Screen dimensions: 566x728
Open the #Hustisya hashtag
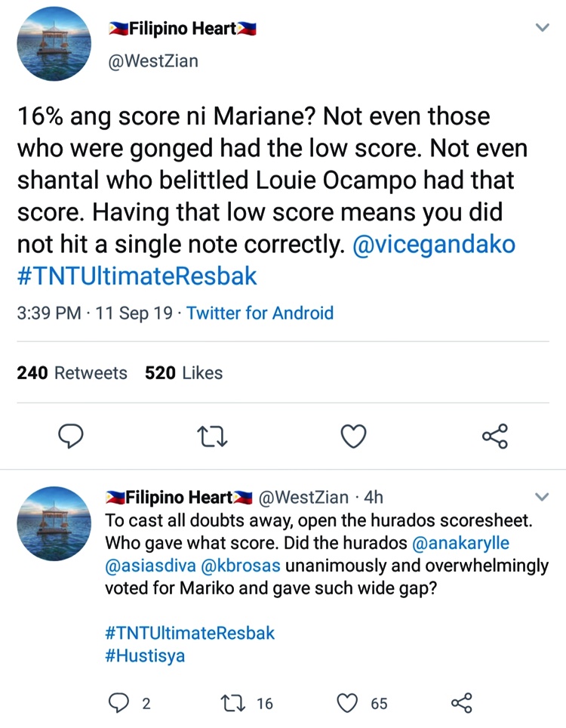point(144,655)
